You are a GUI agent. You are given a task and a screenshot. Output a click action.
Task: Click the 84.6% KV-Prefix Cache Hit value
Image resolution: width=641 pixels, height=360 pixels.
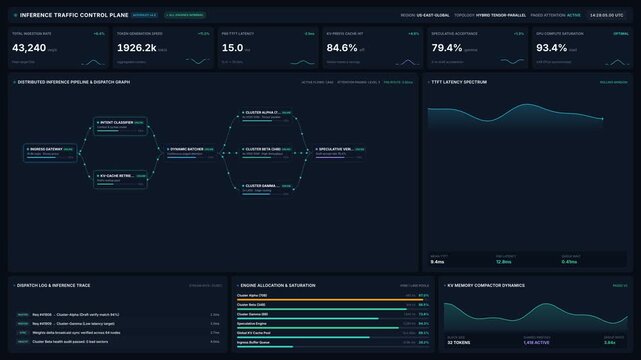pos(342,48)
